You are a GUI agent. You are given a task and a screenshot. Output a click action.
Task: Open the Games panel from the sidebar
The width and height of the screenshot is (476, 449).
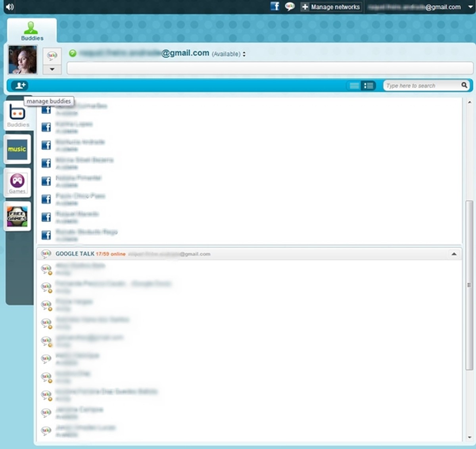point(17,183)
